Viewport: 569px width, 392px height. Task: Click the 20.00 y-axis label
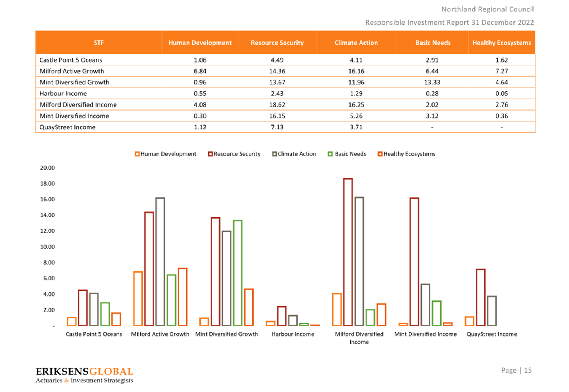(x=47, y=168)
